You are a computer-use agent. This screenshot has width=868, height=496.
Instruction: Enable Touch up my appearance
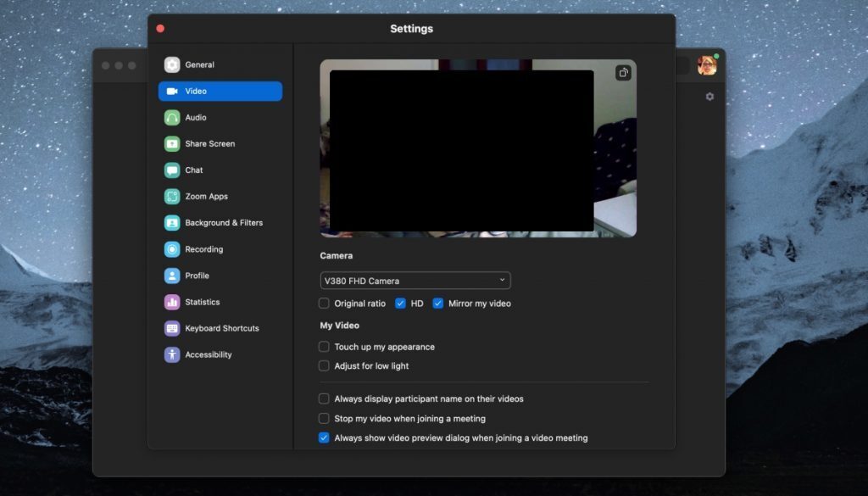(323, 346)
